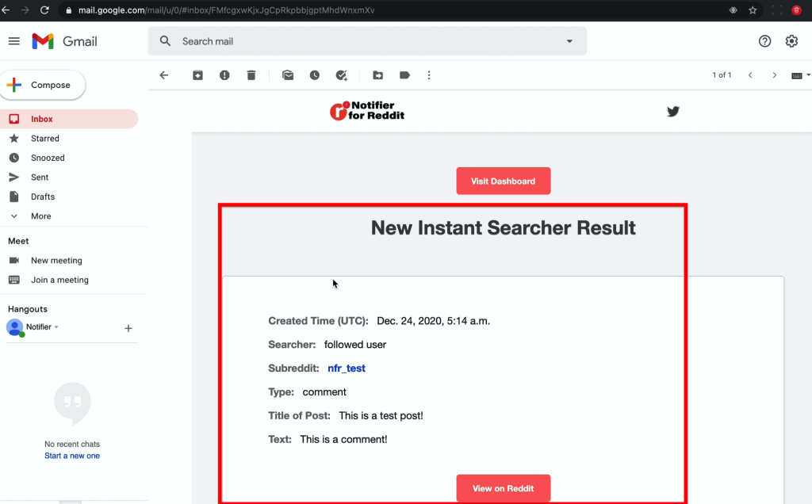Click the search magnifier icon
The width and height of the screenshot is (812, 504).
click(165, 41)
